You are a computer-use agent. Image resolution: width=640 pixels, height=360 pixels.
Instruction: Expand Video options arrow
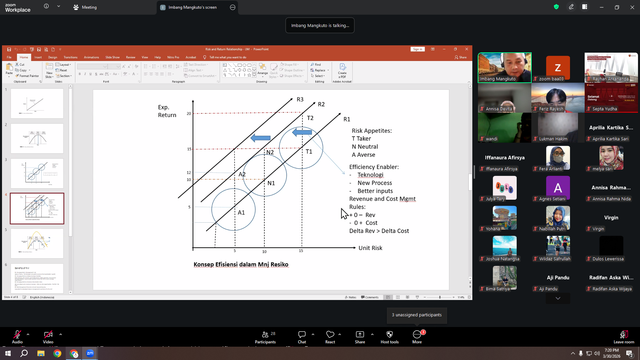pos(60,334)
